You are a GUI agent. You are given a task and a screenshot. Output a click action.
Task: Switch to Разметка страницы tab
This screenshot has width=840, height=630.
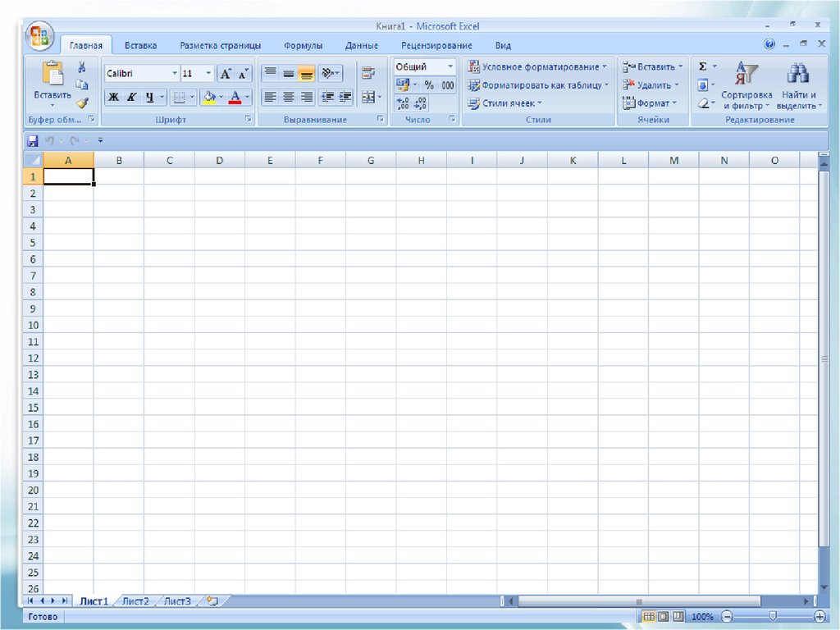pos(220,46)
